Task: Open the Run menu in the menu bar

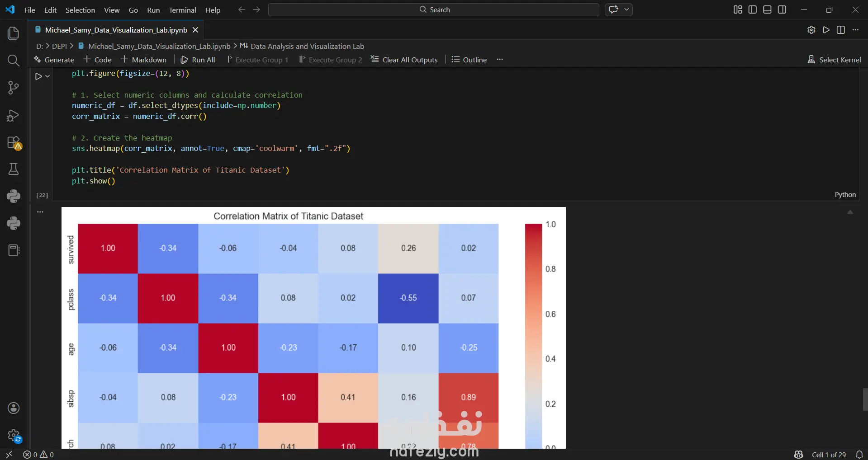Action: point(153,10)
